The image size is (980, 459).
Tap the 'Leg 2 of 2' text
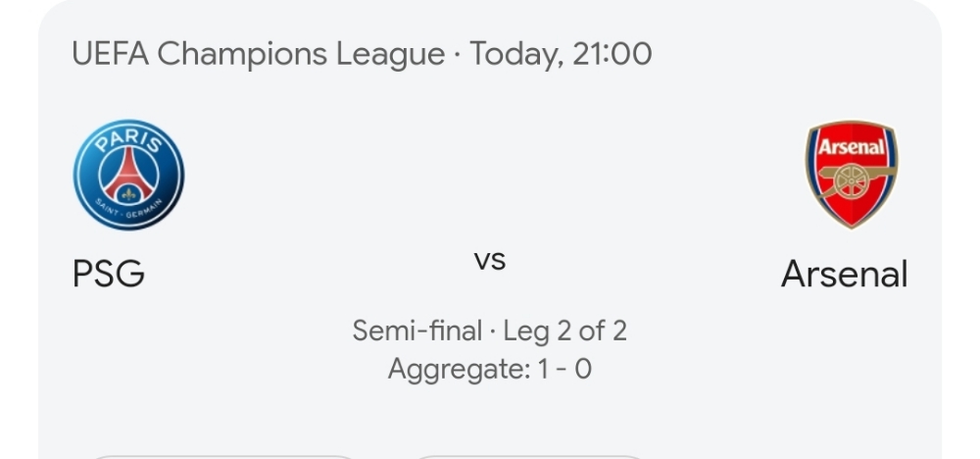coord(565,331)
